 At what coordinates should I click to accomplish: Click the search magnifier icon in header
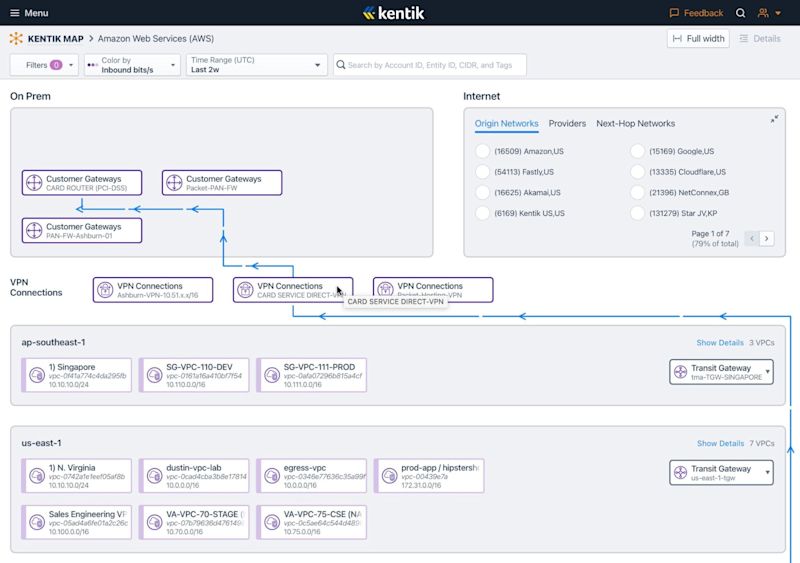pos(740,13)
